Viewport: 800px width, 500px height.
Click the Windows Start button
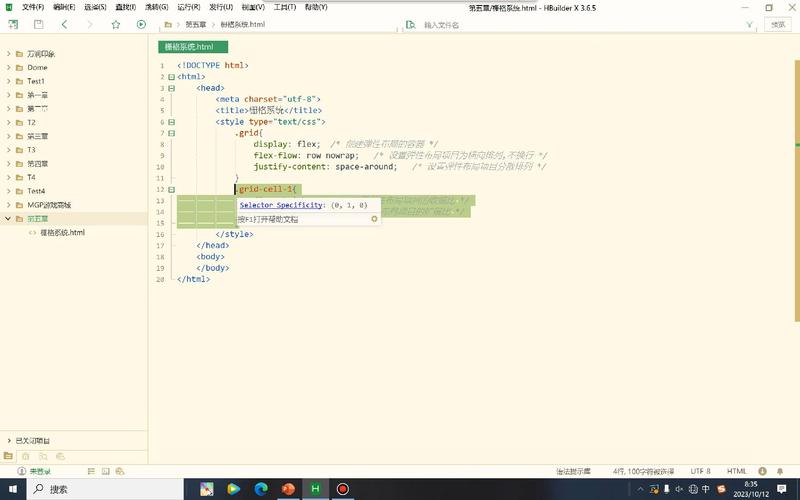pyautogui.click(x=13, y=489)
